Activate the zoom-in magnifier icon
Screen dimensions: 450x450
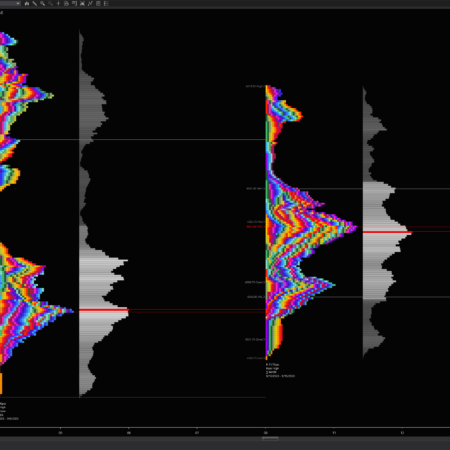point(43,4)
